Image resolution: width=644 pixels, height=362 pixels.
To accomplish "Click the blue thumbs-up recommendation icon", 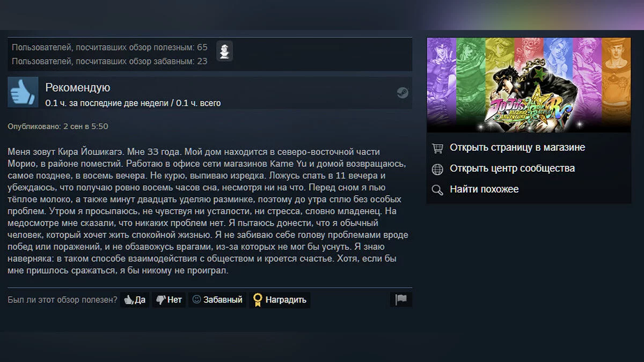I will pos(23,92).
